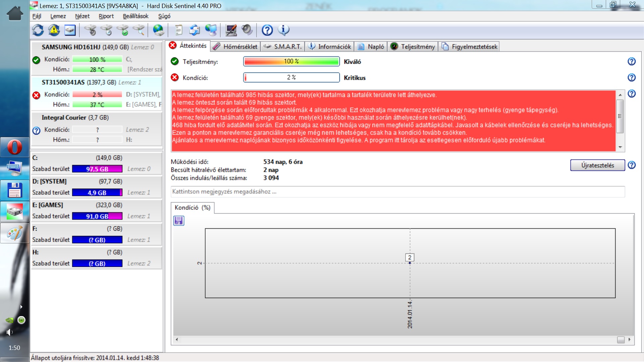Click the help icon beside the red warning text
The width and height of the screenshot is (644, 362).
632,94
